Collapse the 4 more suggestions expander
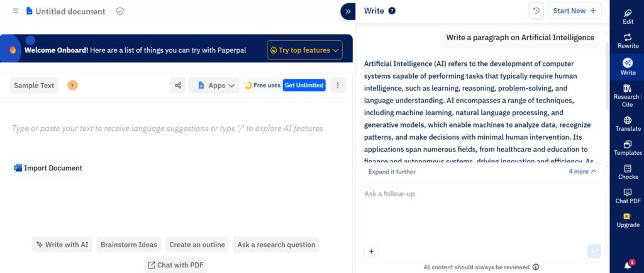Image resolution: width=644 pixels, height=273 pixels. click(583, 172)
